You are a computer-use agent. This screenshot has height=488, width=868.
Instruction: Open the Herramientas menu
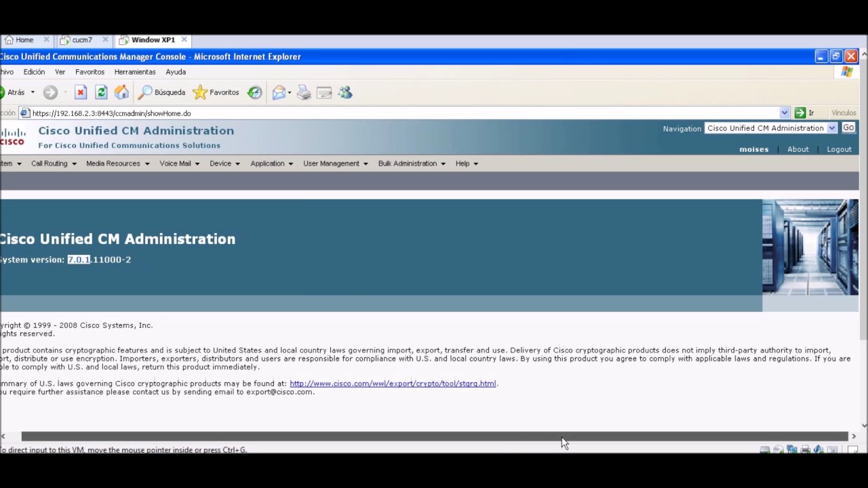click(135, 72)
